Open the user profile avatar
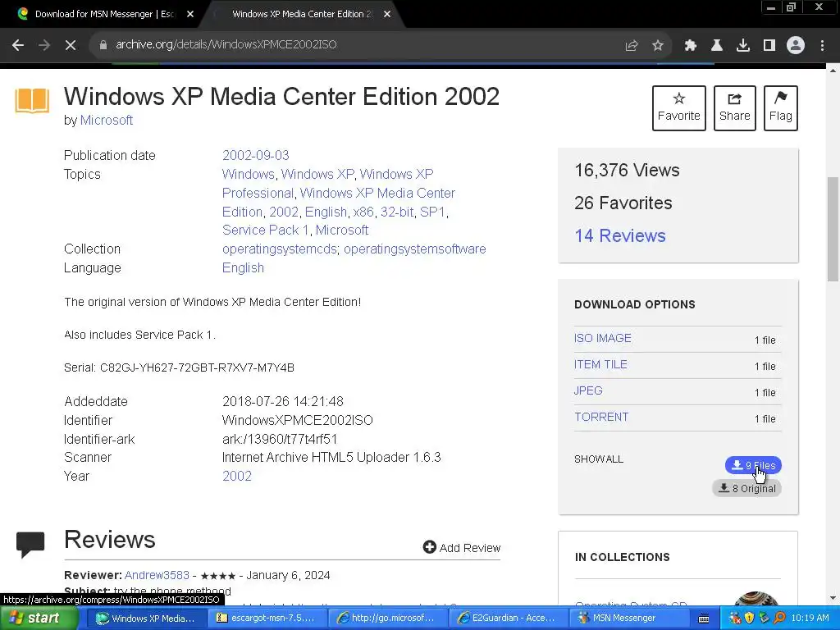Image resolution: width=840 pixels, height=630 pixels. click(796, 46)
